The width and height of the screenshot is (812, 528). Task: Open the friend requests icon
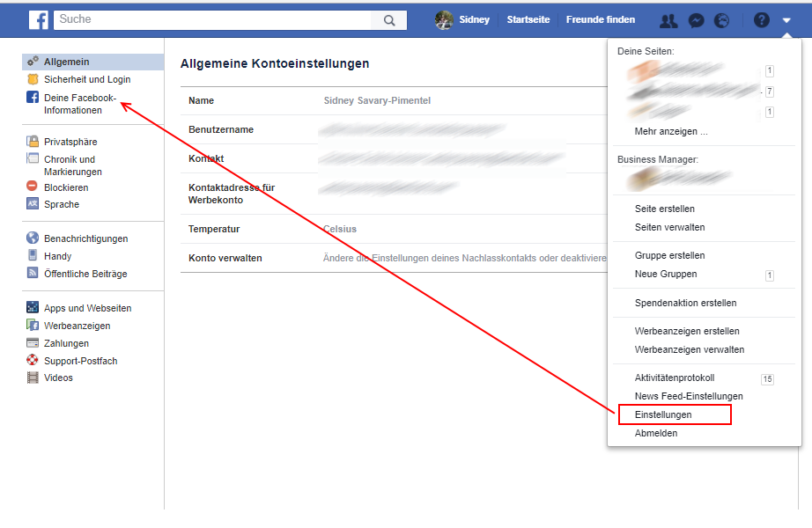click(x=668, y=21)
